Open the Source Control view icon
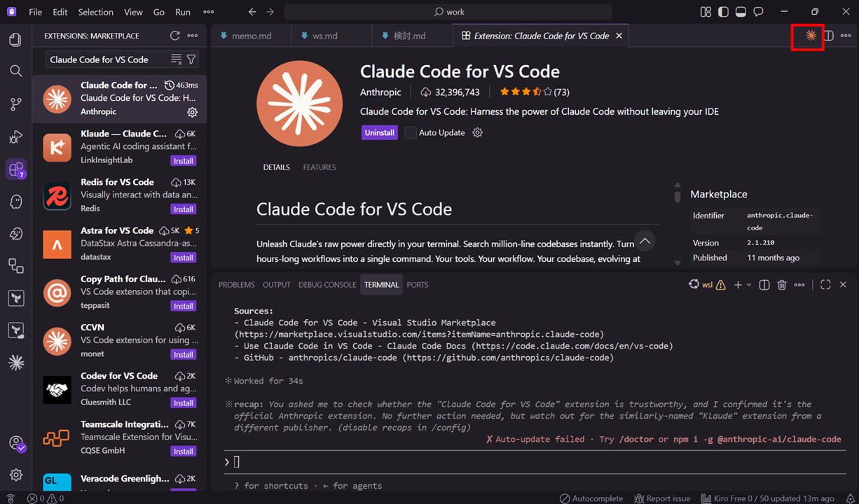 click(15, 104)
